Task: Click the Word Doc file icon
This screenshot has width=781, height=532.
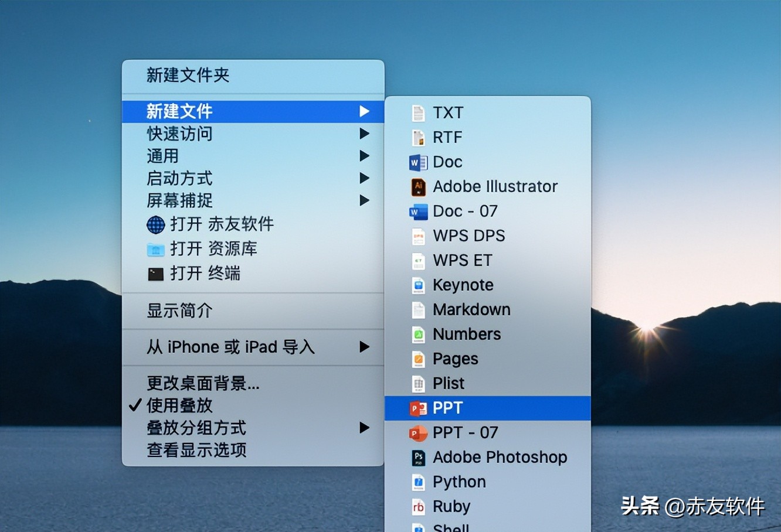Action: [418, 162]
